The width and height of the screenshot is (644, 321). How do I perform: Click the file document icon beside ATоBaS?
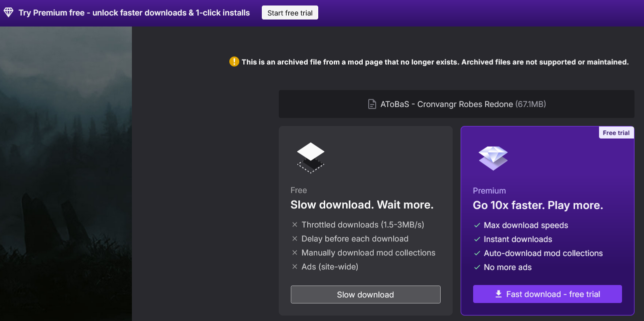click(372, 104)
